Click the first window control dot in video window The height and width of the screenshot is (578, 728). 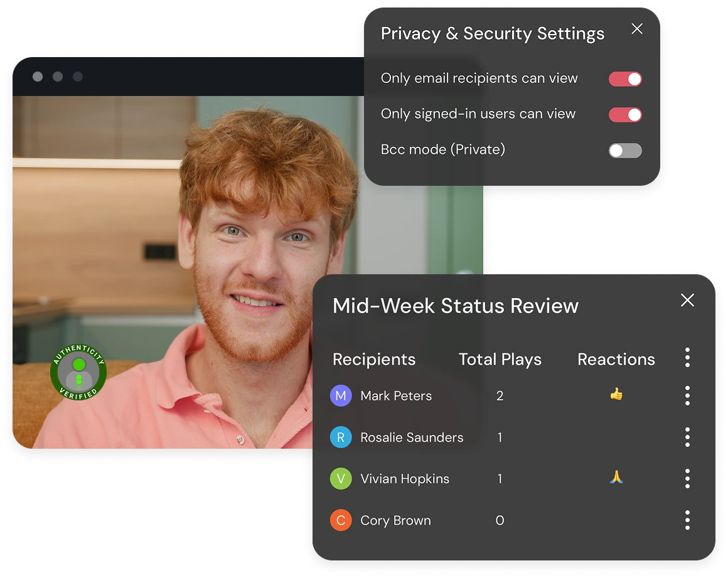click(x=38, y=77)
